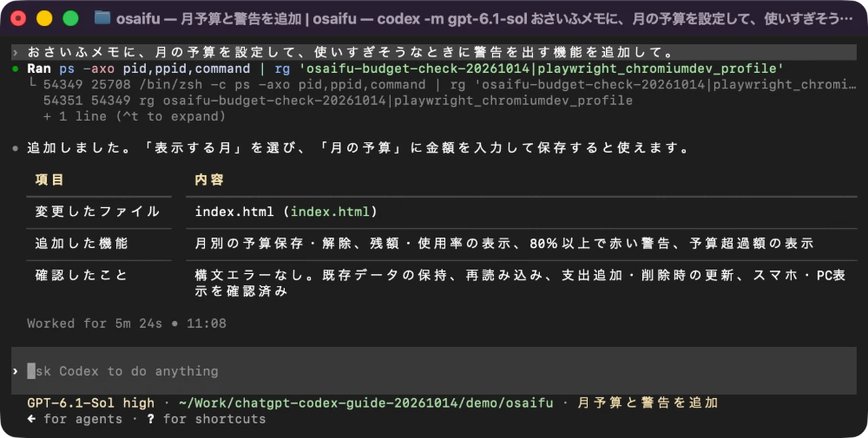Click the gray bullet before 追加しました
This screenshot has height=438, width=868.
16,149
